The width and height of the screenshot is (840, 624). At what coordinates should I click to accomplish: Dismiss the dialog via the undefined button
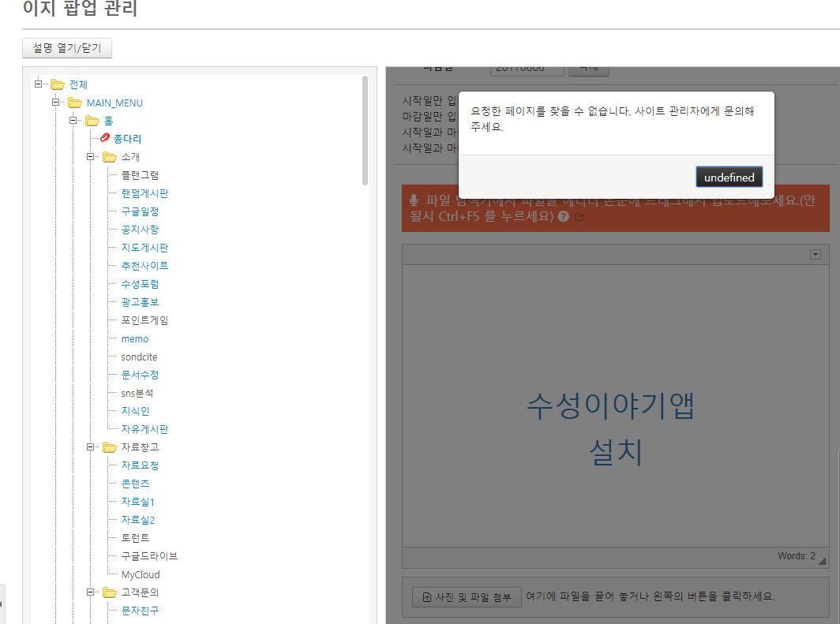pos(729,177)
